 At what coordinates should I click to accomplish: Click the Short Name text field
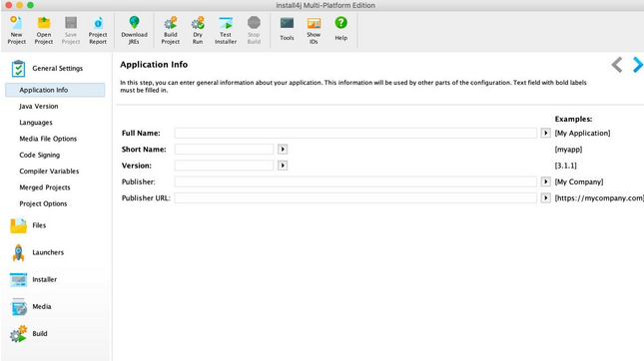coord(225,150)
